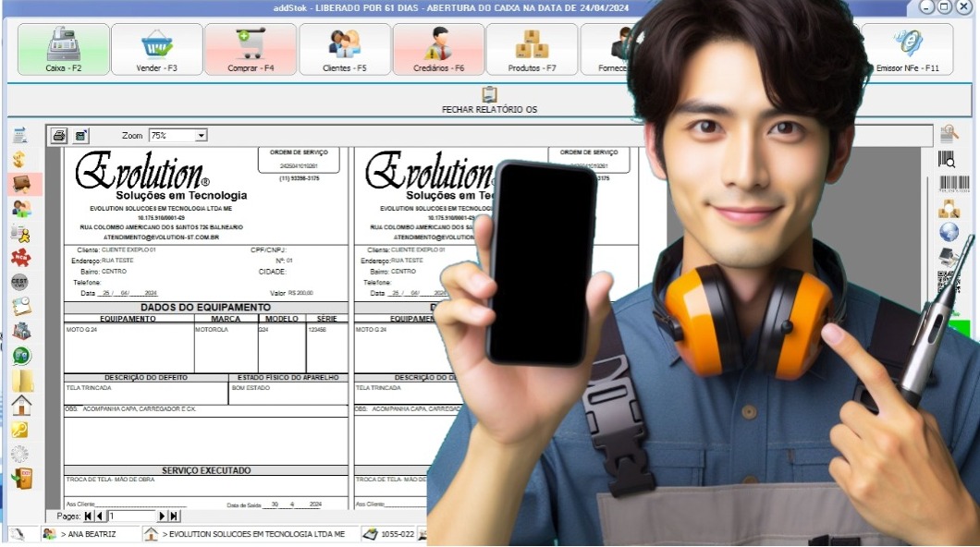Viewport: 980px width, 547px height.
Task: Open Crediários - F6 module
Action: pyautogui.click(x=438, y=49)
